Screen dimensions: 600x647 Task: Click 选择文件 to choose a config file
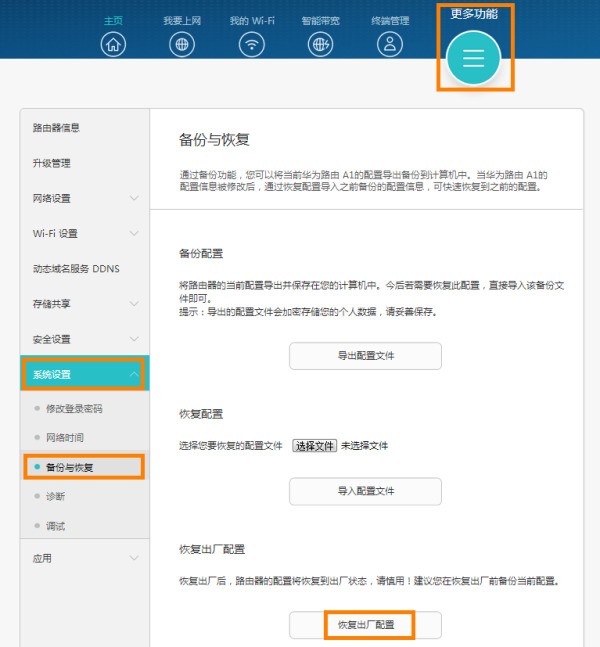pos(314,446)
